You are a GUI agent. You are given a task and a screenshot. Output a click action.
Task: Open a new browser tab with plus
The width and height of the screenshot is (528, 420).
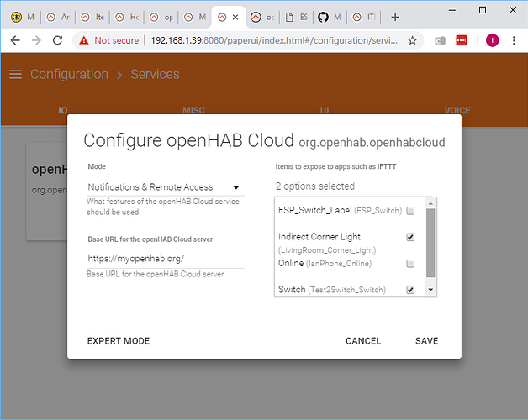pos(395,17)
